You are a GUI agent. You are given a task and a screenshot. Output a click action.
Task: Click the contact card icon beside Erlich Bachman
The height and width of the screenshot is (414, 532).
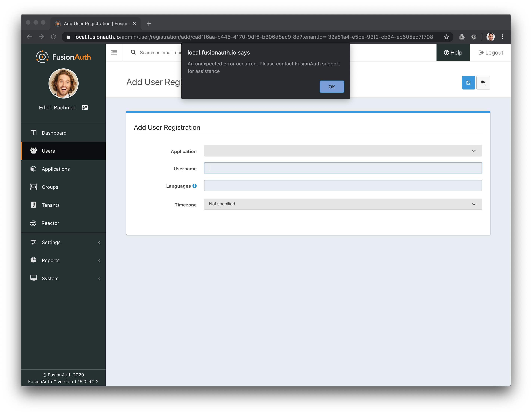(85, 107)
